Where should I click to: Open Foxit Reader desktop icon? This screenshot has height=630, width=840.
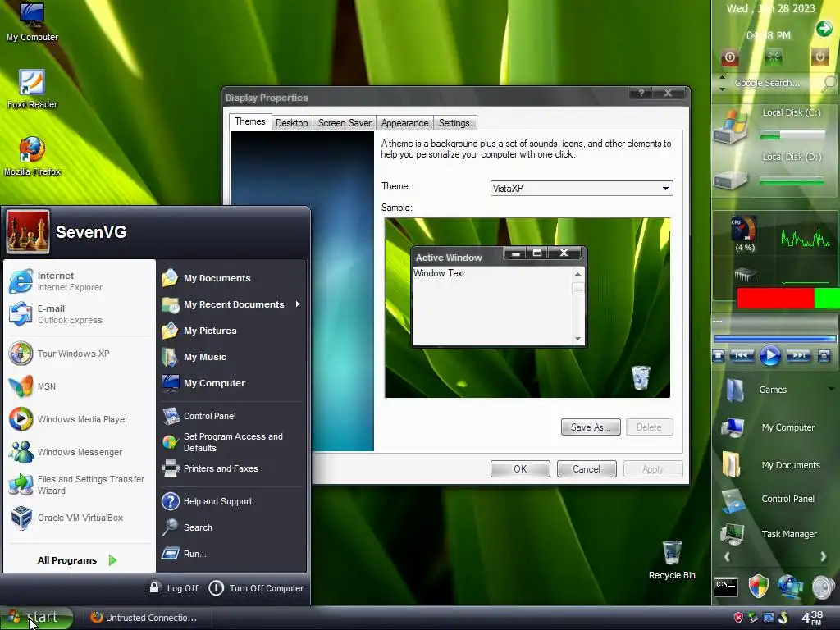[32, 89]
